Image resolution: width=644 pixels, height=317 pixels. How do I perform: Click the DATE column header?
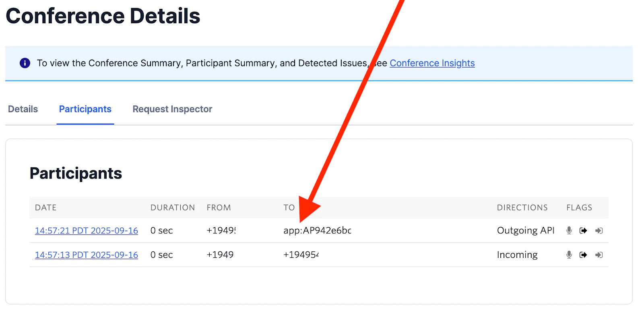[x=46, y=208]
